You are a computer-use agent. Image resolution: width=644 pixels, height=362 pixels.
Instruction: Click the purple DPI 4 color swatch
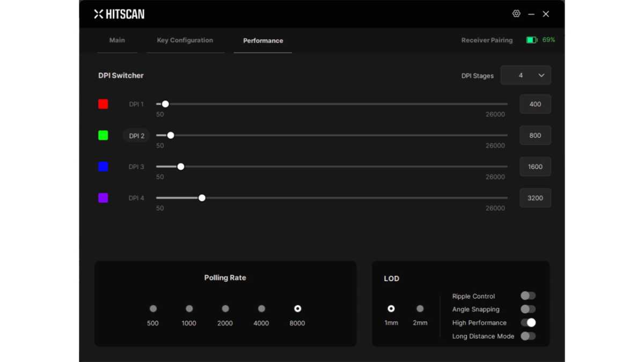pos(103,198)
